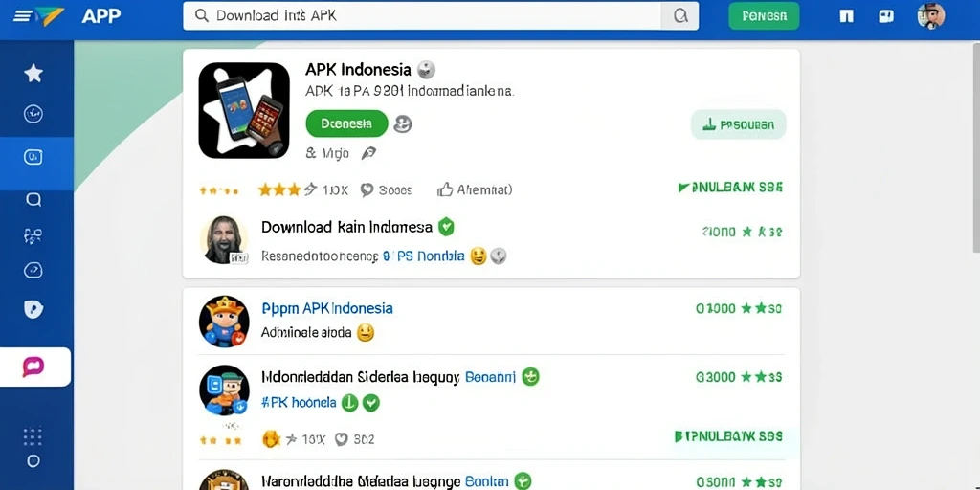Viewport: 980px width, 490px height.
Task: Click the green badge after Bonkm
Action: pos(523,481)
